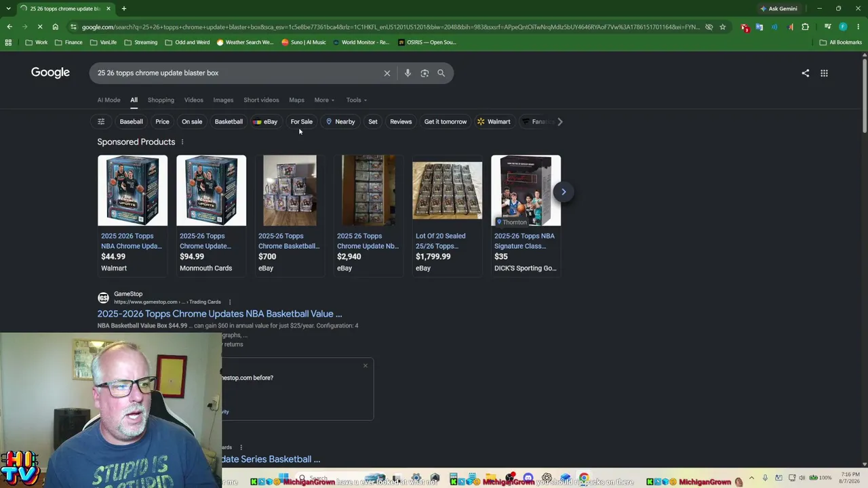Apply the Basketball filter chip
The height and width of the screenshot is (488, 868).
point(229,121)
